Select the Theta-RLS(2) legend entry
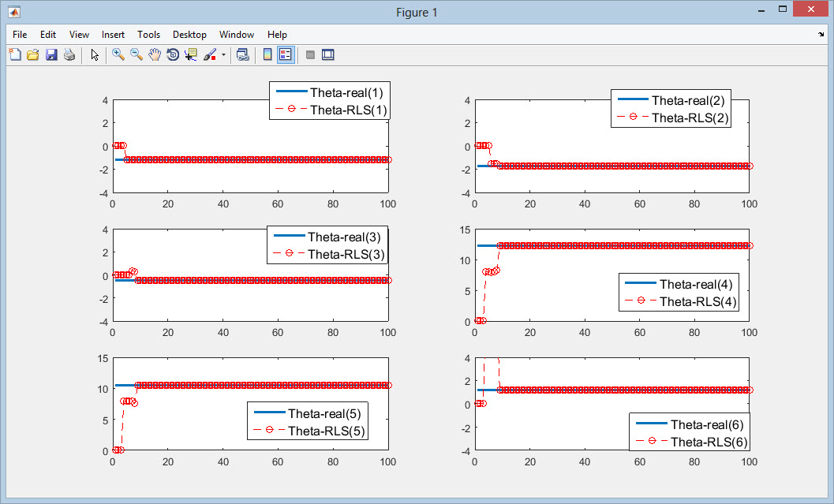834x504 pixels. tap(671, 118)
